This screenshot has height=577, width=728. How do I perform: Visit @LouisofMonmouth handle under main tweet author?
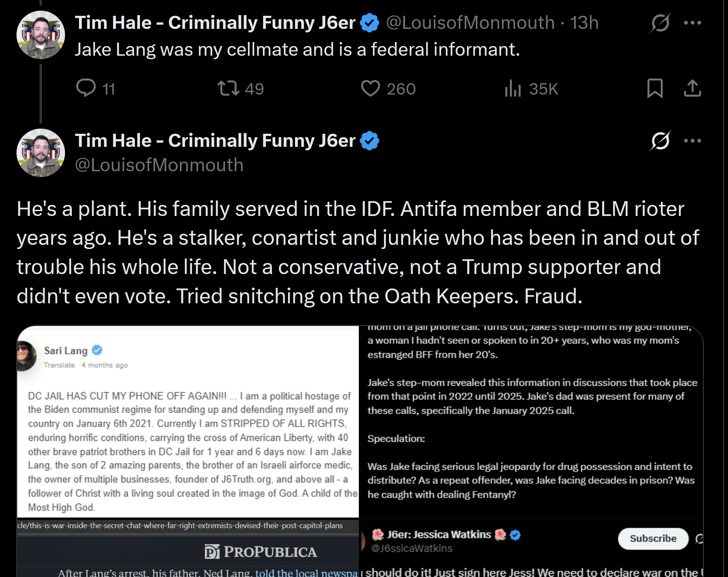click(159, 165)
